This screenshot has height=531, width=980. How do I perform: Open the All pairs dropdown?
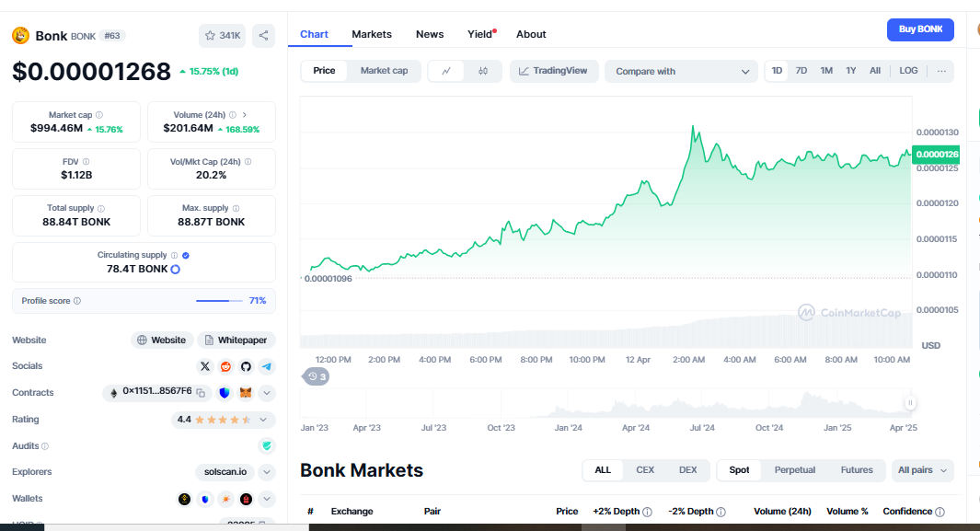click(x=923, y=470)
